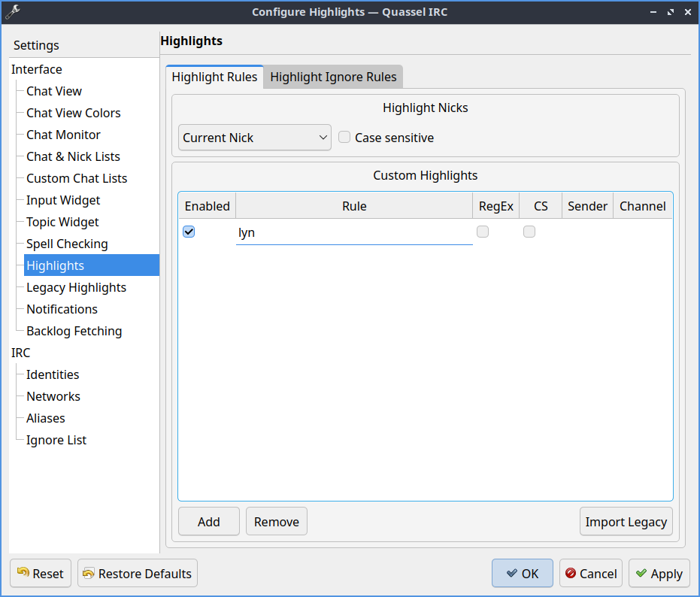Switch to Highlight Ignore Rules tab
Screen dimensions: 700x597
(333, 77)
